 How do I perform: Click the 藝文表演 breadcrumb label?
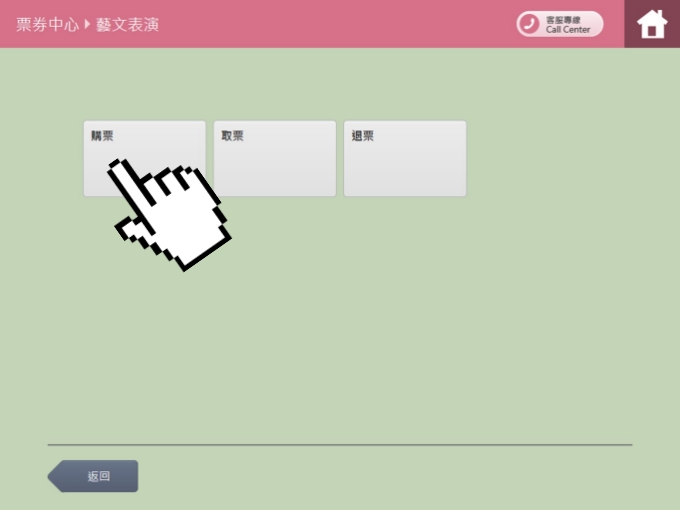click(x=127, y=24)
